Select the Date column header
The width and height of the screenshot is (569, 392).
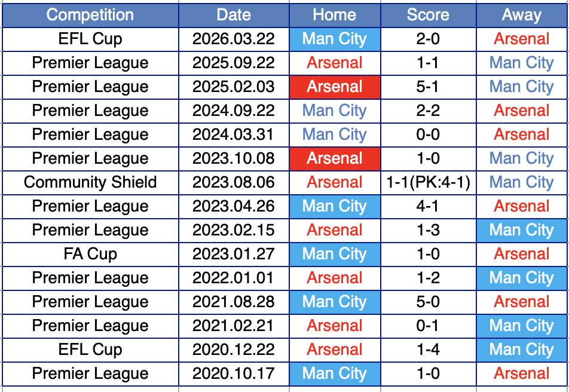[x=234, y=15]
